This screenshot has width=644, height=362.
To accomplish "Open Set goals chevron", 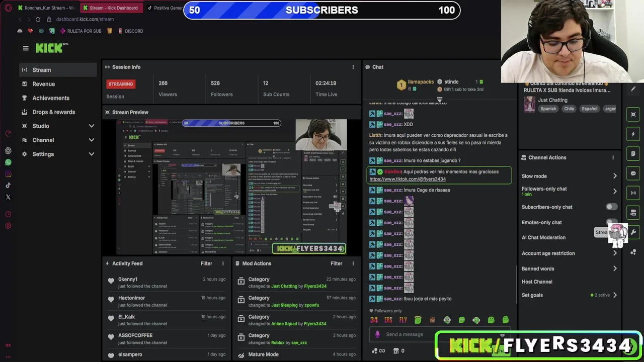I will click(x=614, y=295).
